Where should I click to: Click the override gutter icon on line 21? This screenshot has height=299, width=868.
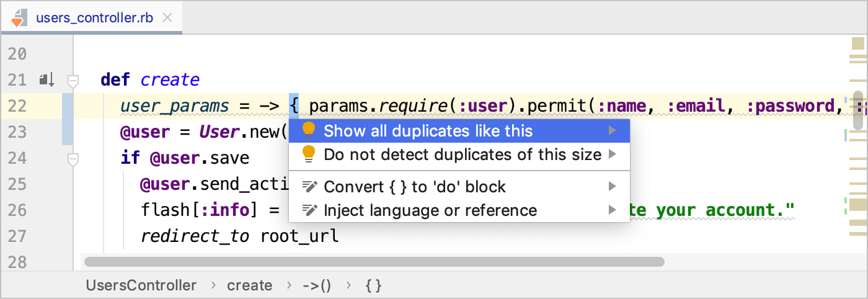(x=47, y=79)
